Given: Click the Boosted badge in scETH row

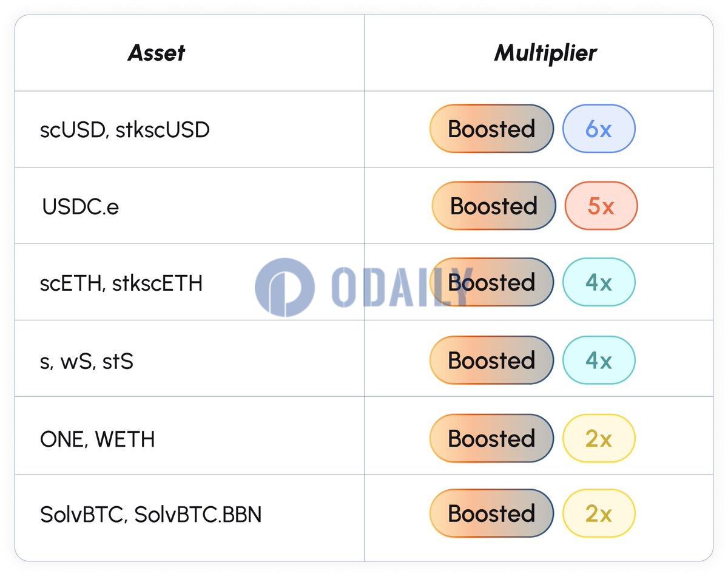Looking at the screenshot, I should [491, 282].
